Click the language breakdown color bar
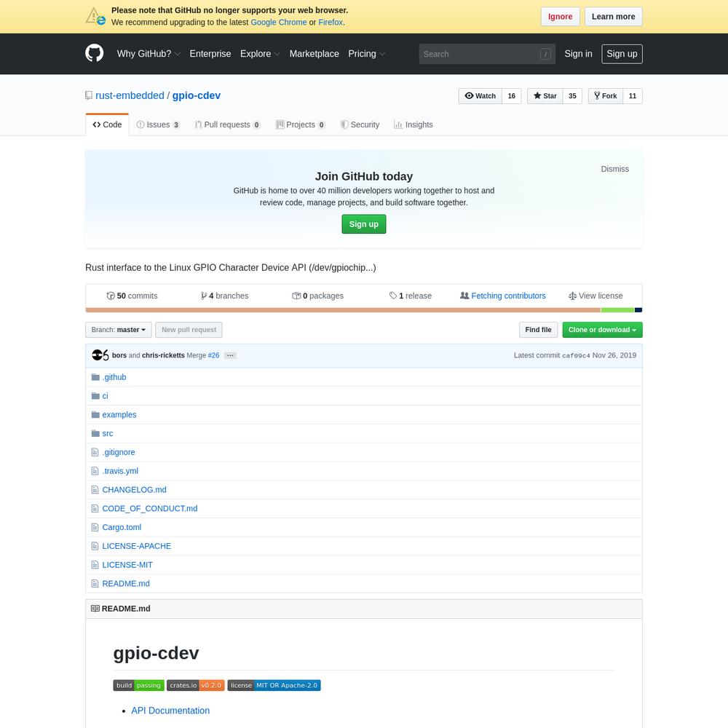Image resolution: width=728 pixels, height=728 pixels. [364, 310]
